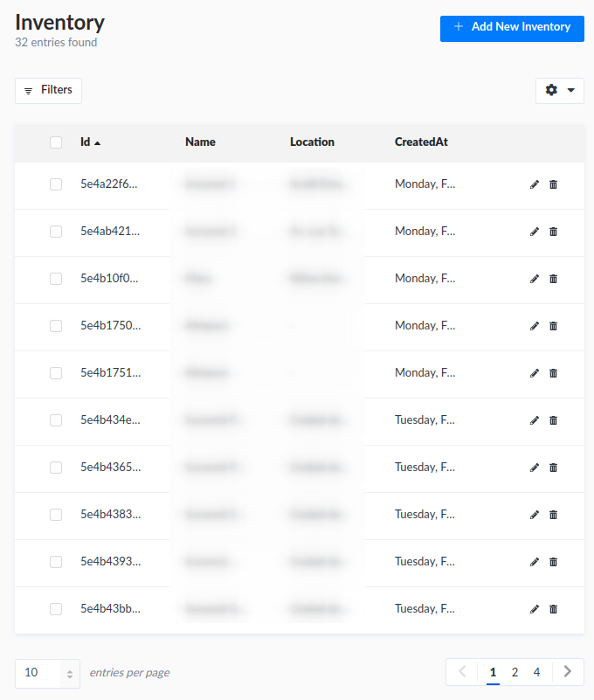Viewport: 594px width, 700px height.
Task: Edit the 5e4b1750 entry
Action: tap(534, 326)
